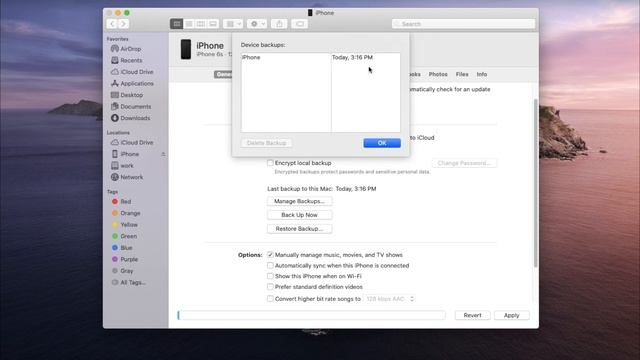The height and width of the screenshot is (360, 640).
Task: Switch to icon view in the toolbar
Action: [x=176, y=24]
